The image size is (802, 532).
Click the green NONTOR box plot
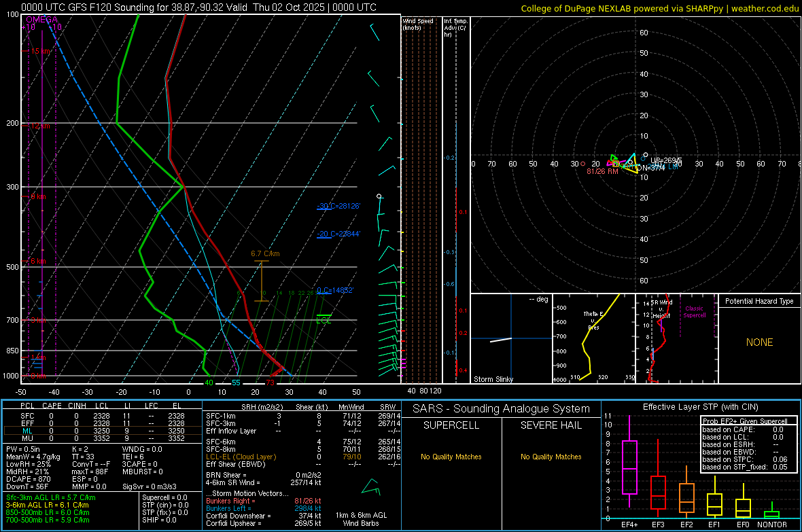pos(772,512)
